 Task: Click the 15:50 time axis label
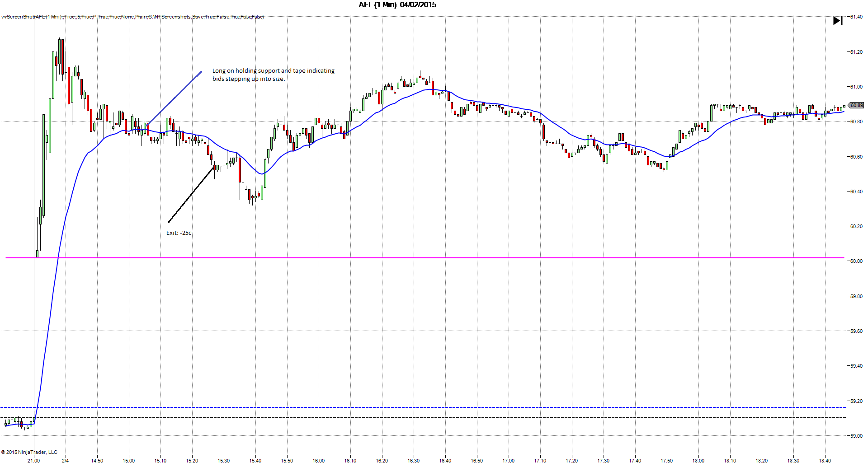287,461
